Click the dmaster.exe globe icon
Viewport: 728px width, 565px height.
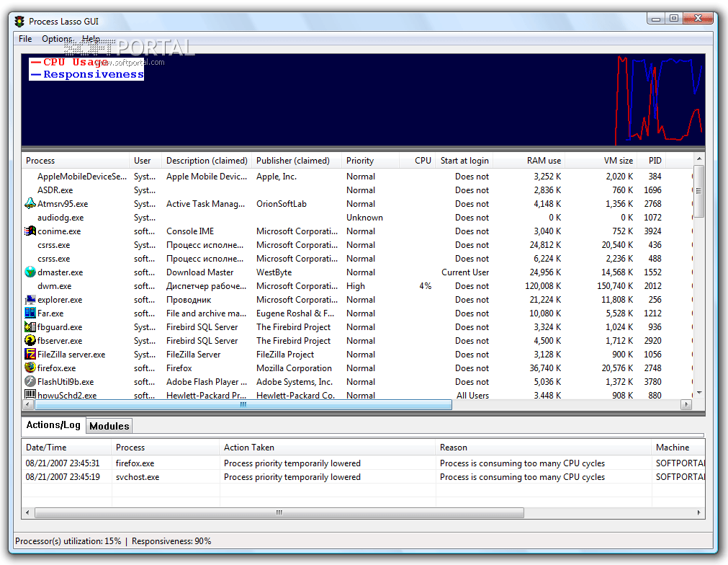coord(30,272)
